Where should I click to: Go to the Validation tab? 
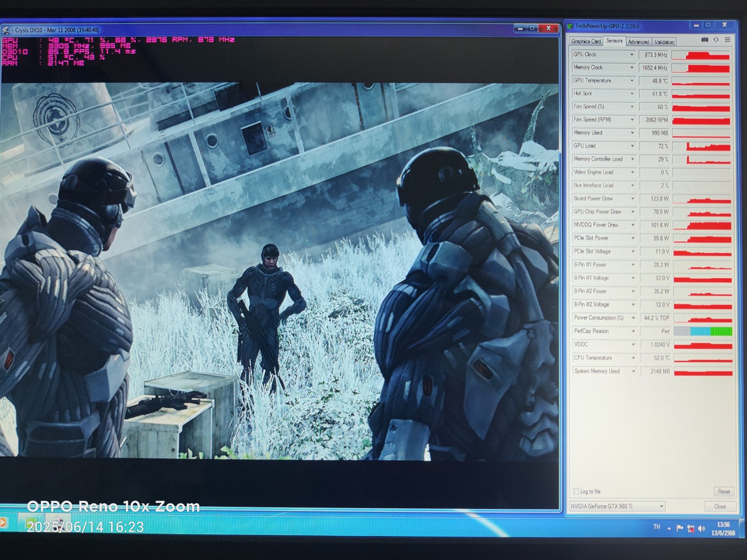[x=664, y=42]
